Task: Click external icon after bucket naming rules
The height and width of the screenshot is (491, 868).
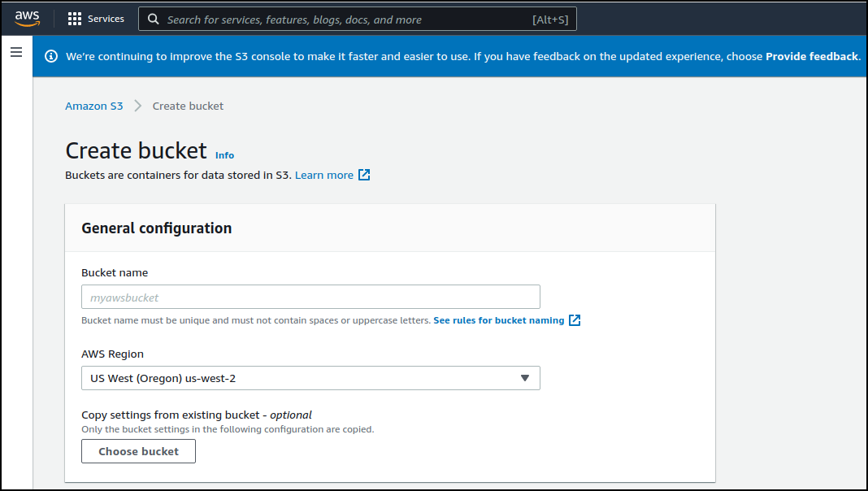Action: (x=575, y=320)
